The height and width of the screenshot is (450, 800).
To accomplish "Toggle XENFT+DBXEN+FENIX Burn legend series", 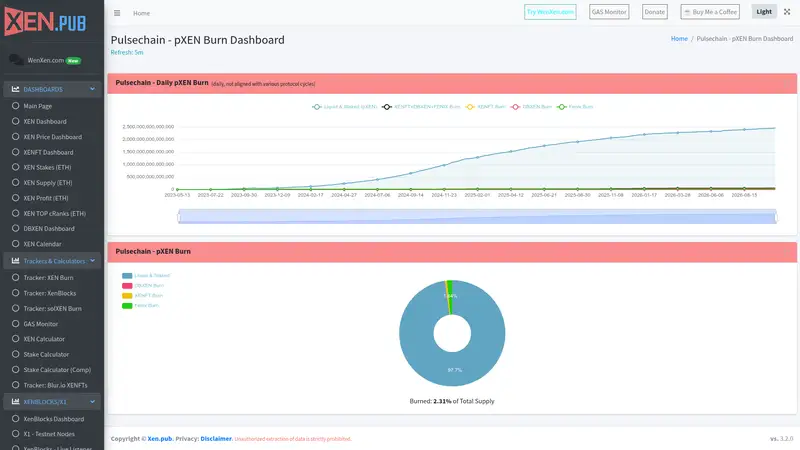I will 421,107.
